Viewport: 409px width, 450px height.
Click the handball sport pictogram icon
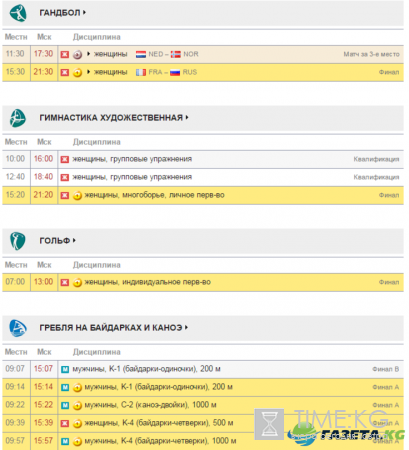tap(18, 13)
